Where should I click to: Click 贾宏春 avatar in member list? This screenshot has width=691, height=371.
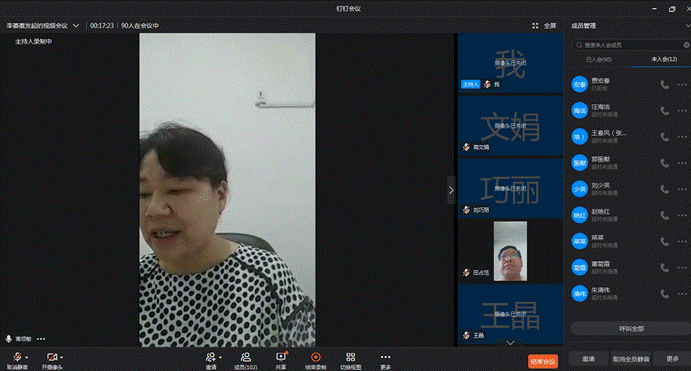pyautogui.click(x=580, y=84)
